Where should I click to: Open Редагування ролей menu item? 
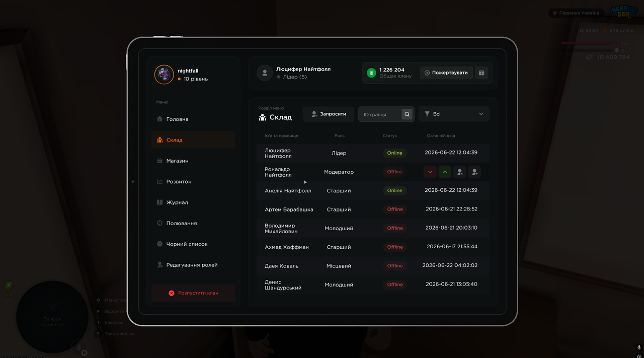[193, 265]
